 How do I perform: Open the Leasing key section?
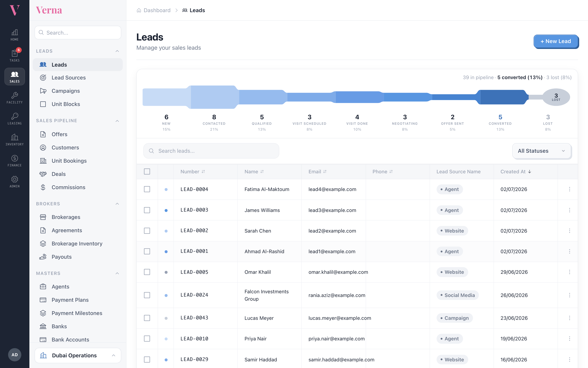tap(15, 119)
